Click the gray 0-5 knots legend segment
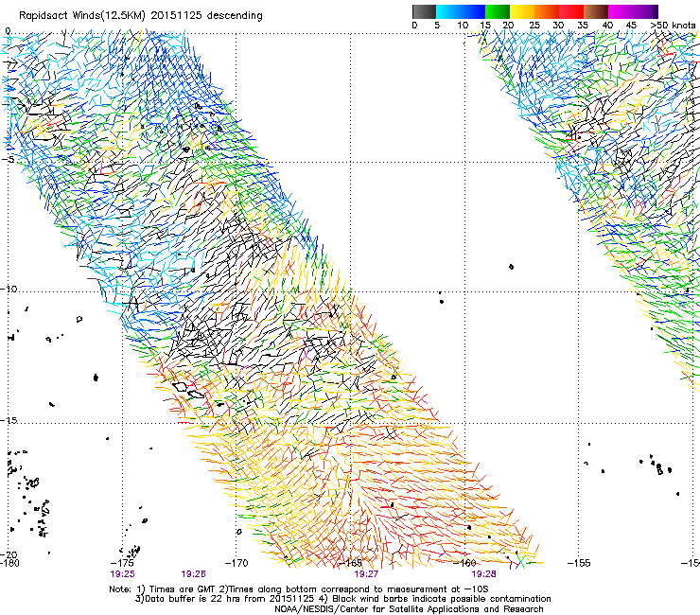The image size is (700, 615). (424, 11)
